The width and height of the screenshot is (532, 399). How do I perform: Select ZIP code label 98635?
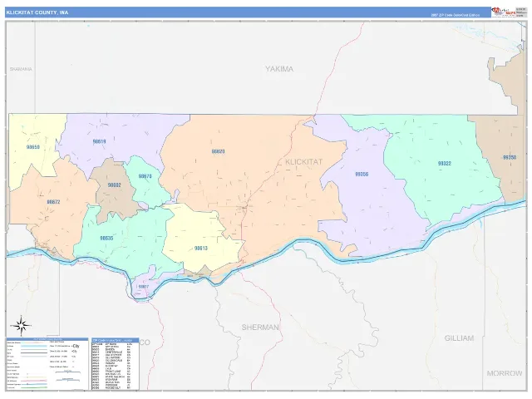tap(106, 239)
